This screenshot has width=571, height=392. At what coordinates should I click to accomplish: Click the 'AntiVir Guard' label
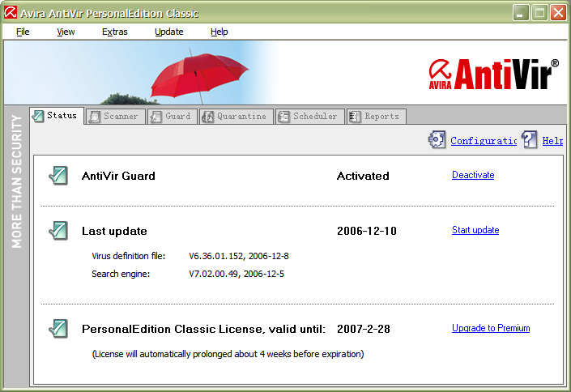click(x=118, y=176)
